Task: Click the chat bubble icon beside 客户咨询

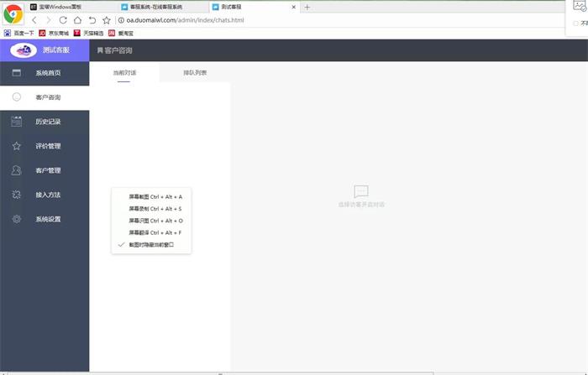Action: [x=17, y=97]
